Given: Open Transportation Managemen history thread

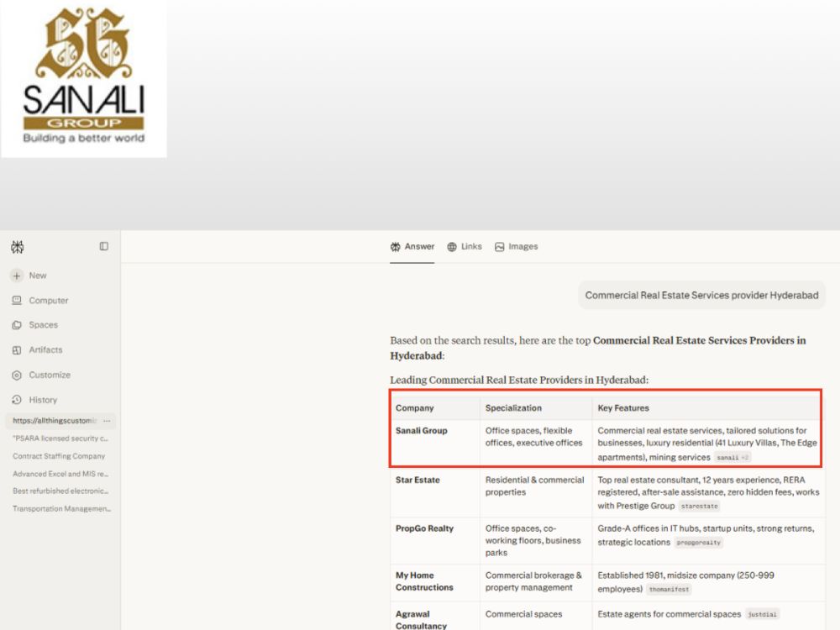Looking at the screenshot, I should tap(61, 509).
